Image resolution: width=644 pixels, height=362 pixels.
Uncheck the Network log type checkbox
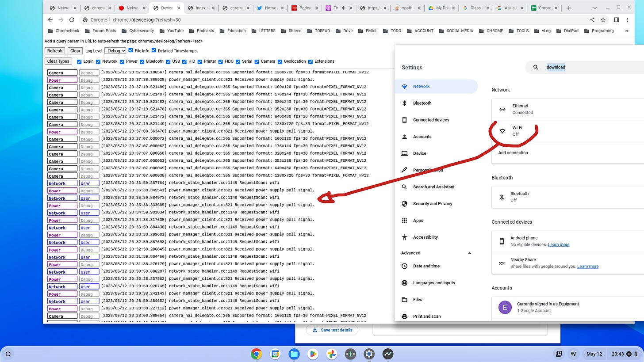point(98,61)
